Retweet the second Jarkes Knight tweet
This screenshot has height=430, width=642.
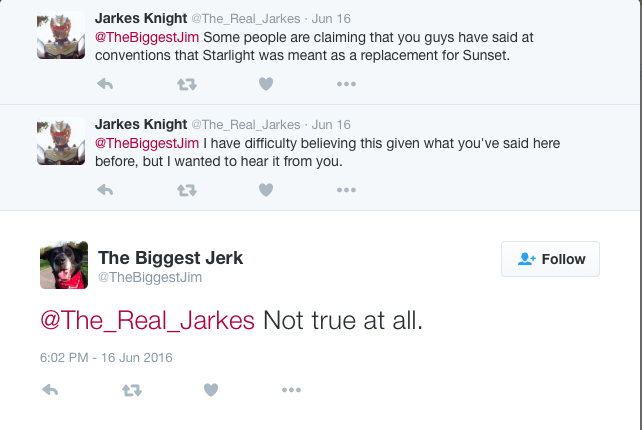(x=186, y=189)
